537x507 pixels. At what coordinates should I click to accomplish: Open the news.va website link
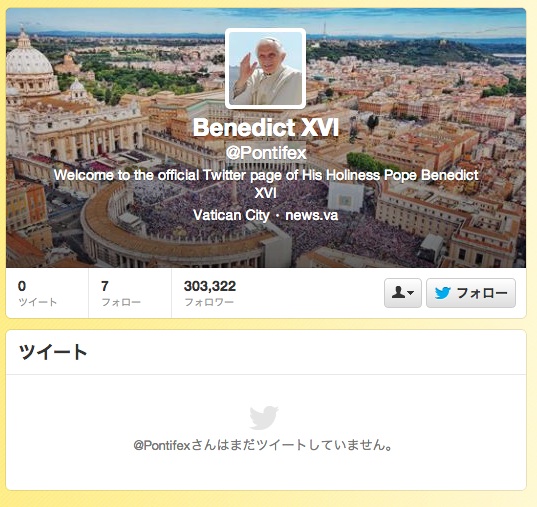[x=312, y=215]
